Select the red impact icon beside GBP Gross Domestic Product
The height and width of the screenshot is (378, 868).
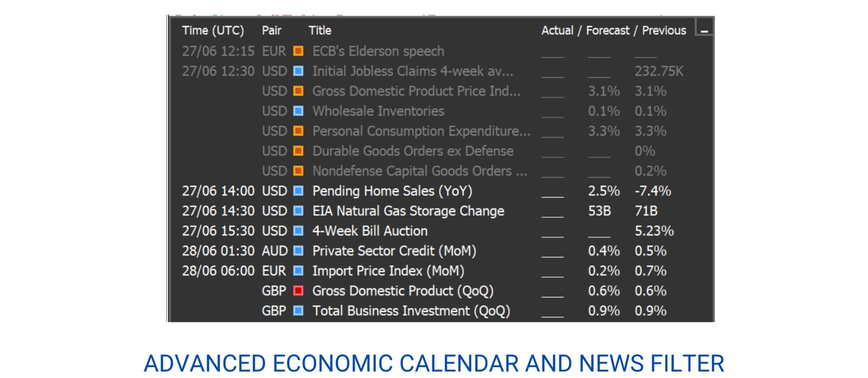click(299, 291)
